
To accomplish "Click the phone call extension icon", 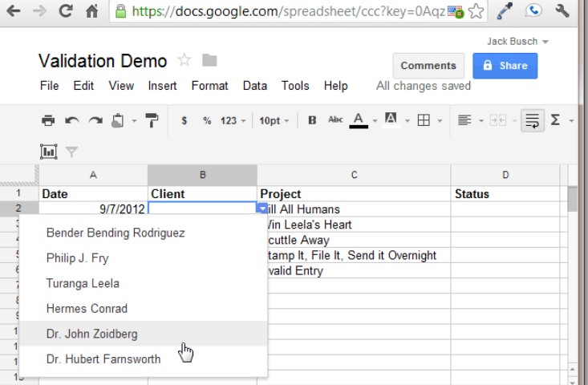I will [x=533, y=10].
